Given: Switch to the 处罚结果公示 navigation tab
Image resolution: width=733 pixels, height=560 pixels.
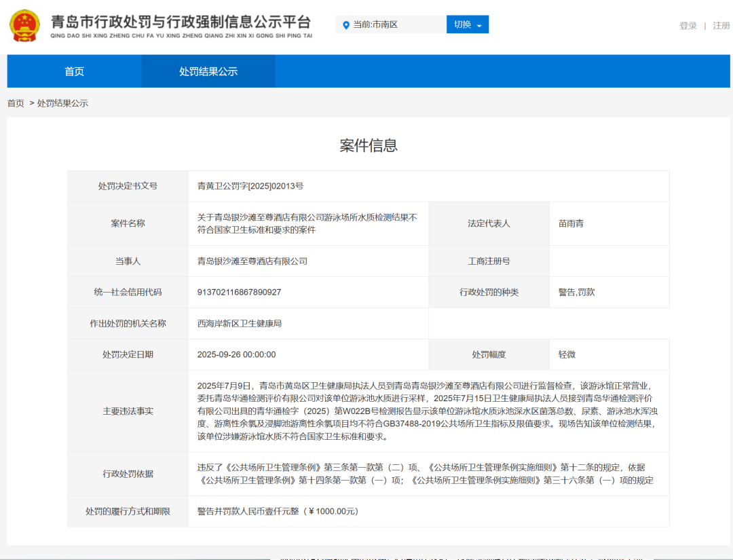Looking at the screenshot, I should pos(208,71).
